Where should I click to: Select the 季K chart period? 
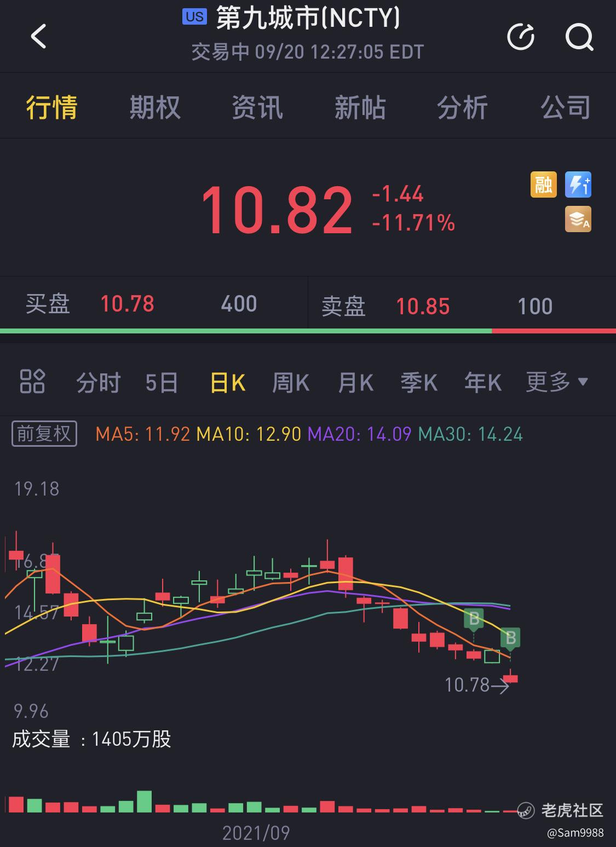(x=419, y=382)
